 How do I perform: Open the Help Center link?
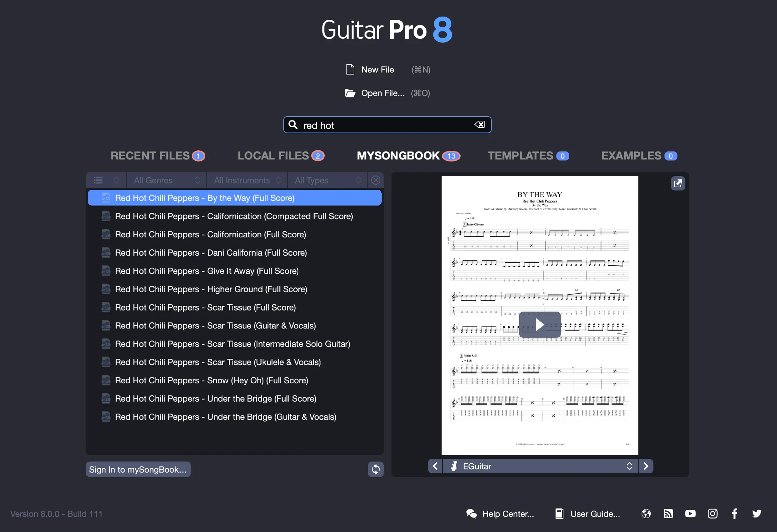click(x=508, y=514)
